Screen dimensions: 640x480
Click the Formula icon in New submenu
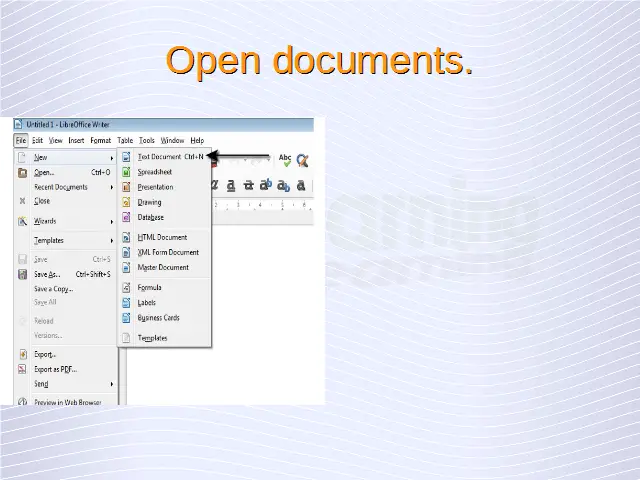click(126, 288)
